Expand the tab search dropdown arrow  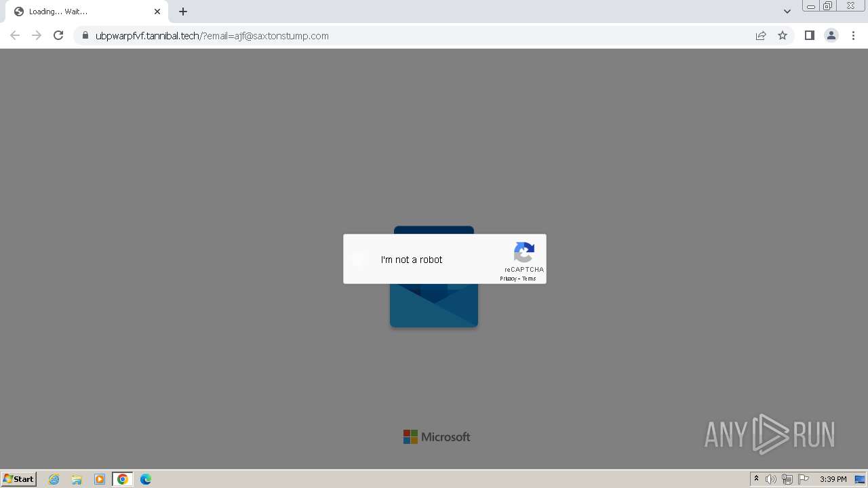pyautogui.click(x=787, y=12)
